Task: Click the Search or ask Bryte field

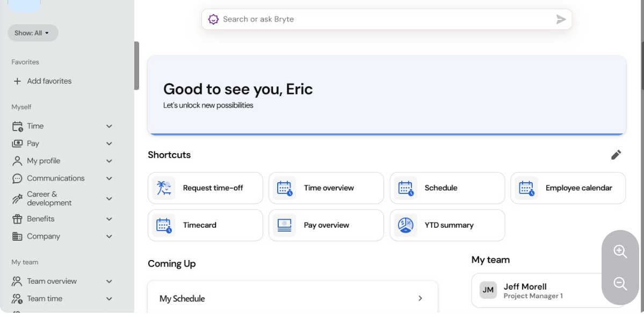Action: click(x=387, y=19)
